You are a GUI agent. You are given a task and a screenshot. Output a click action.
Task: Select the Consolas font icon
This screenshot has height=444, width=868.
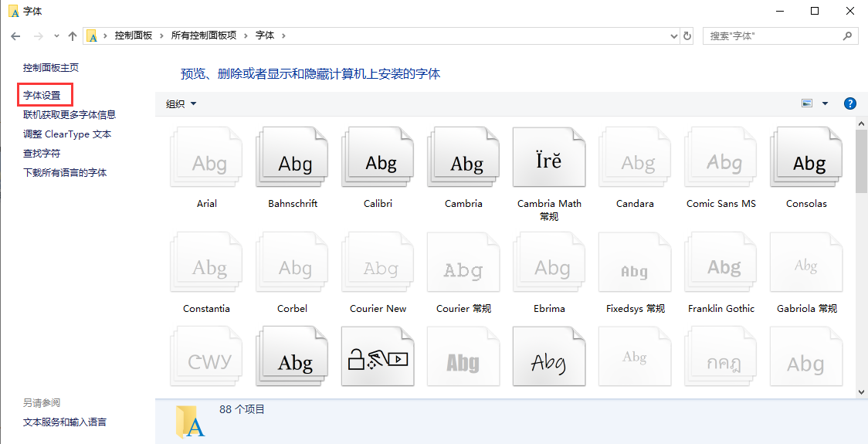(x=805, y=159)
